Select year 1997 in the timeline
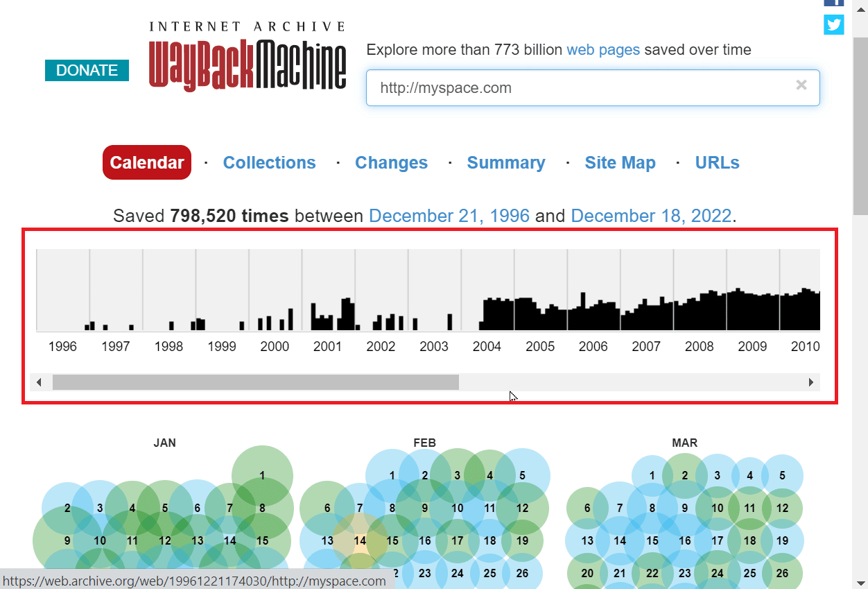The image size is (868, 589). 116,346
